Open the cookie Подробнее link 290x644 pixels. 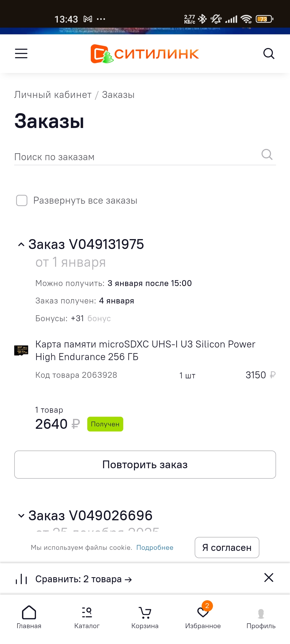155,547
